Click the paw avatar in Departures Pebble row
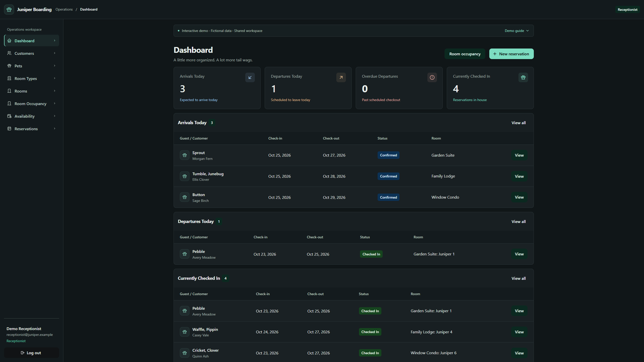This screenshot has width=644, height=362. (184, 254)
